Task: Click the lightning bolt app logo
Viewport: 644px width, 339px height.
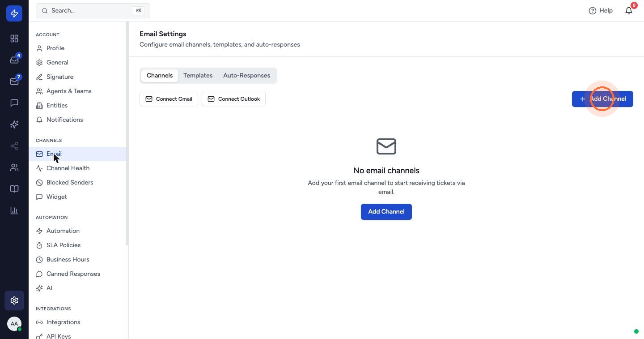Action: [x=14, y=13]
